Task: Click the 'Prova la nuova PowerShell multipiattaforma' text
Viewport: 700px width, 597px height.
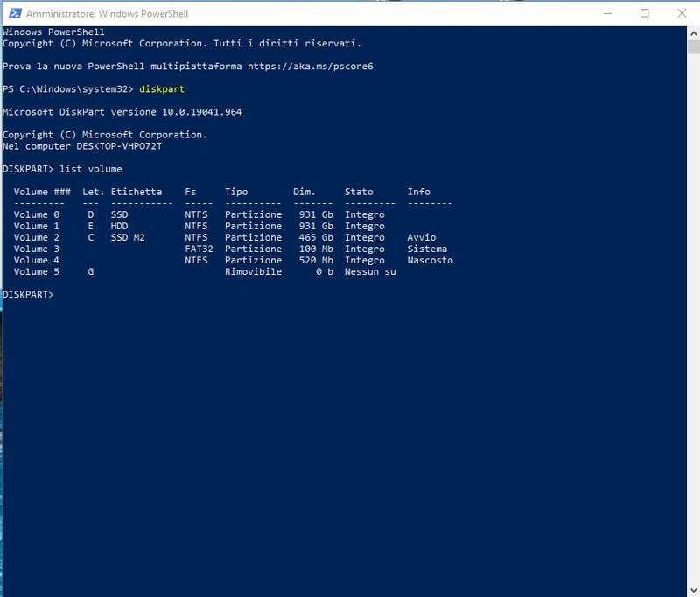Action: pos(122,66)
